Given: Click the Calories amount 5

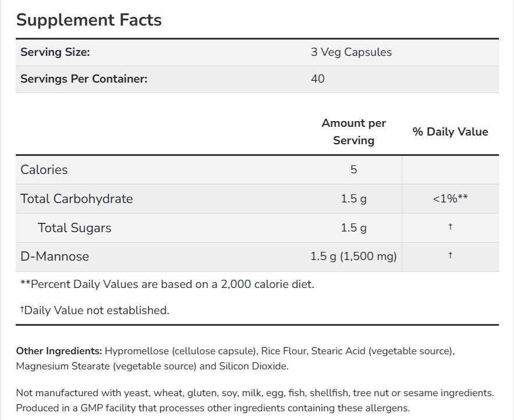Looking at the screenshot, I should [x=354, y=169].
